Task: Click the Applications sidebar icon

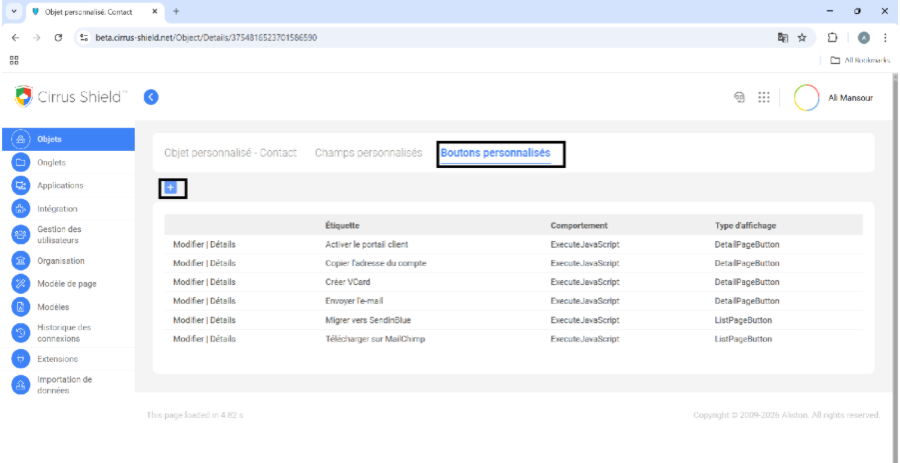Action: click(20, 185)
